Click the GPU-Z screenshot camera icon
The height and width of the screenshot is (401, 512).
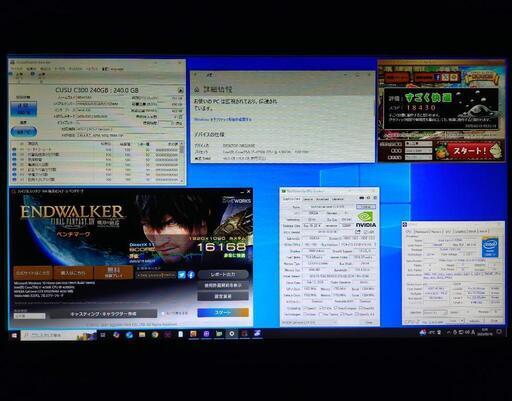click(363, 199)
